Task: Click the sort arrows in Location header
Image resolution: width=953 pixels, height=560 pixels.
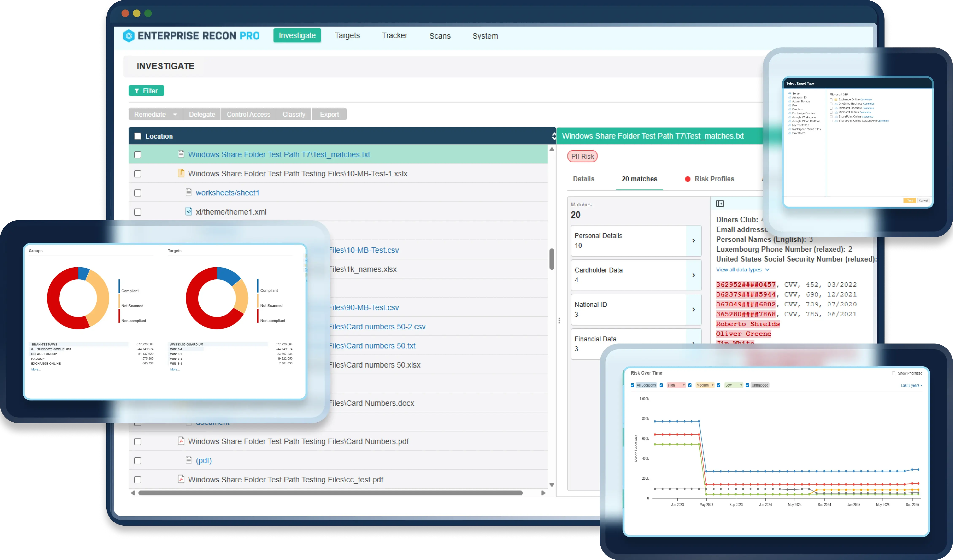Action: (x=554, y=136)
